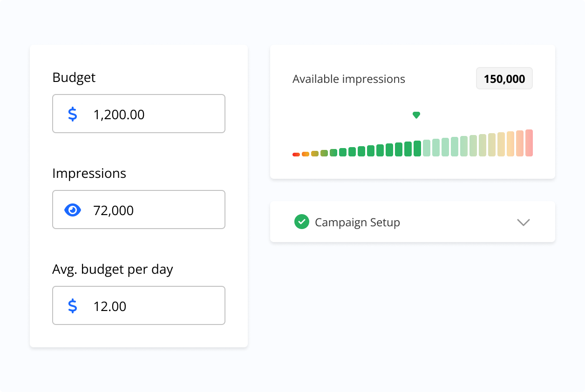Click the first red bar in the chart
This screenshot has width=585, height=392.
click(296, 154)
